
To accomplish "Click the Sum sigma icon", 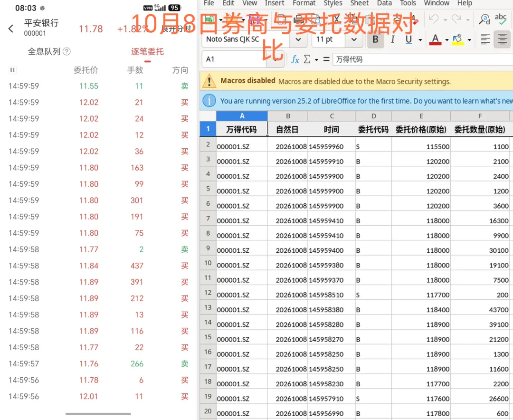I will [307, 59].
